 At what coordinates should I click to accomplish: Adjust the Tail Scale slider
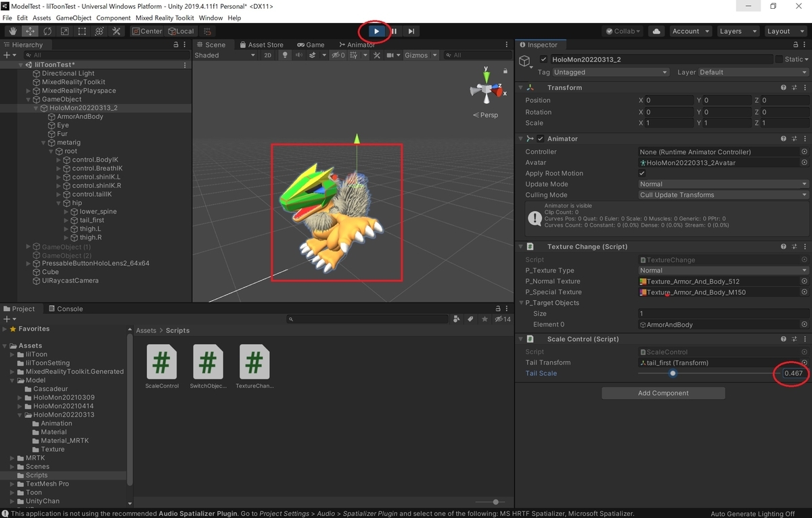[673, 373]
